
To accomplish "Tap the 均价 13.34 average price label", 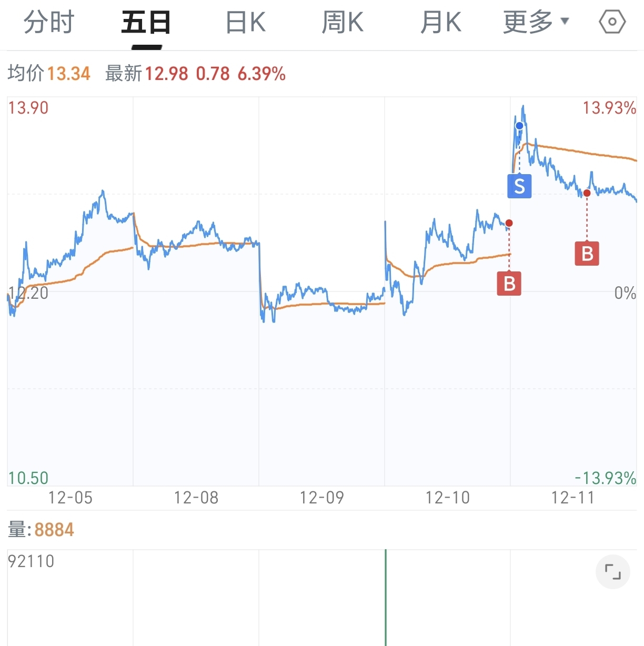I will click(x=49, y=73).
